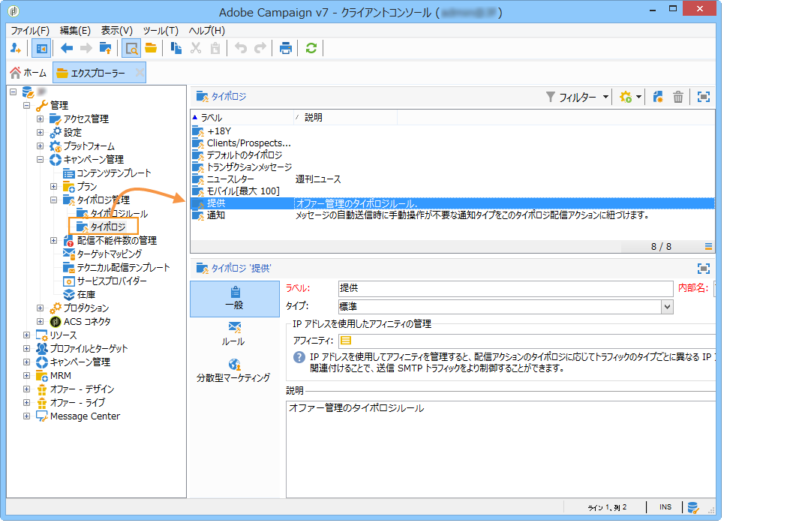Select the トランザクションメッセージ typology row

coord(452,167)
